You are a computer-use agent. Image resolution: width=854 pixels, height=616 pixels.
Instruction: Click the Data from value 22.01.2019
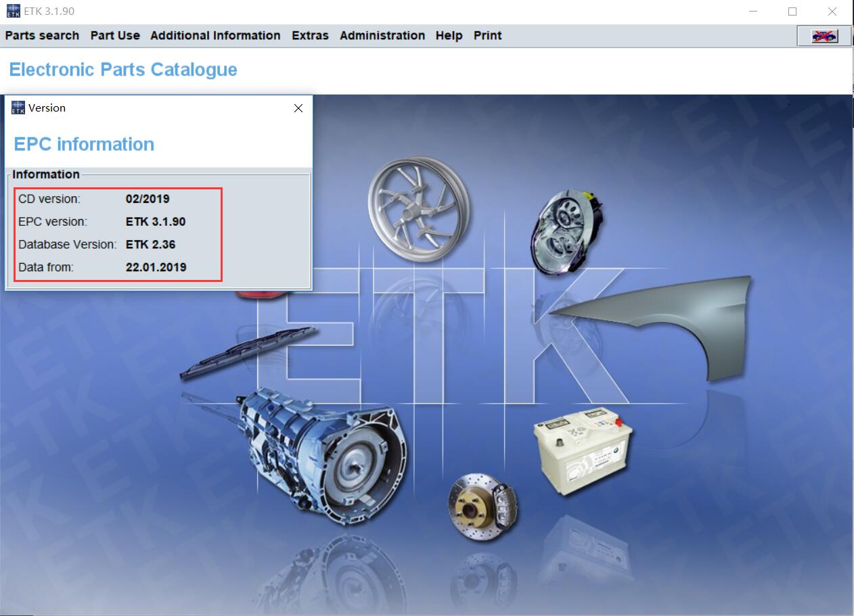pos(156,267)
